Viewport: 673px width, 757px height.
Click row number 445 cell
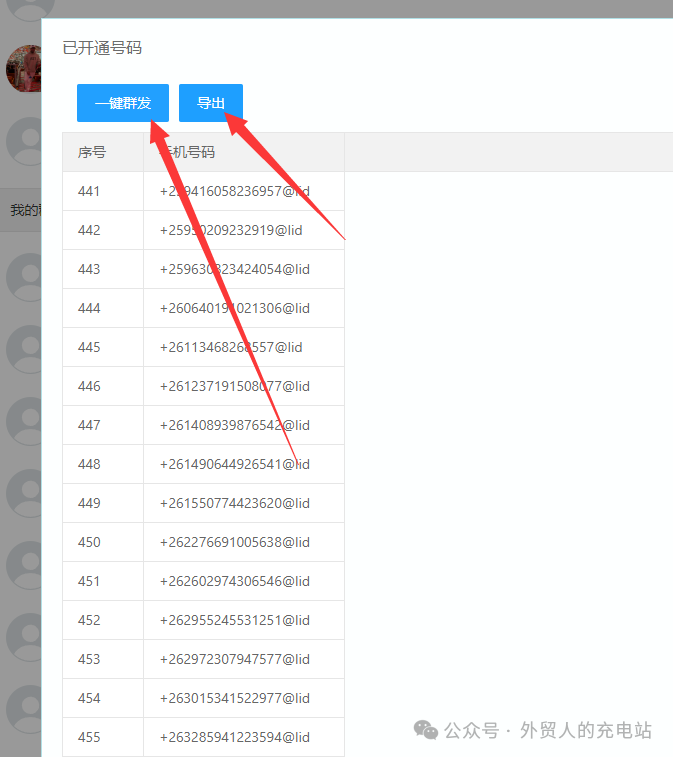coord(103,347)
